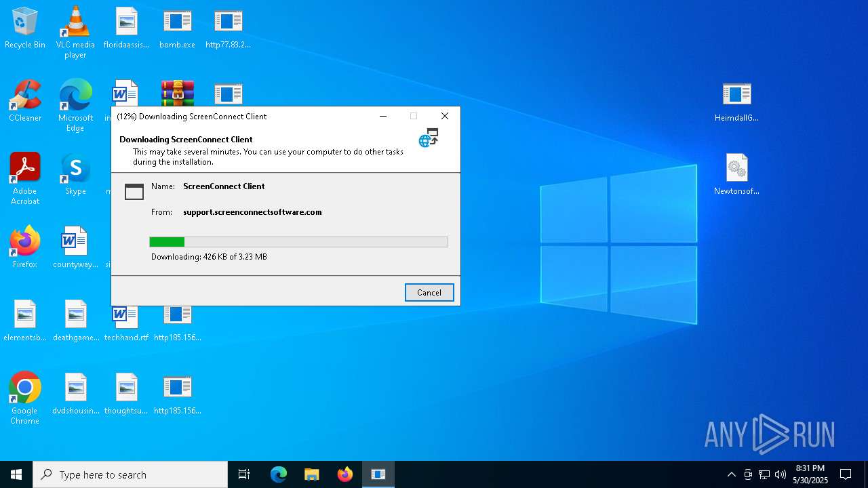Minimize the ScreenConnect download dialog
868x488 pixels.
(383, 116)
